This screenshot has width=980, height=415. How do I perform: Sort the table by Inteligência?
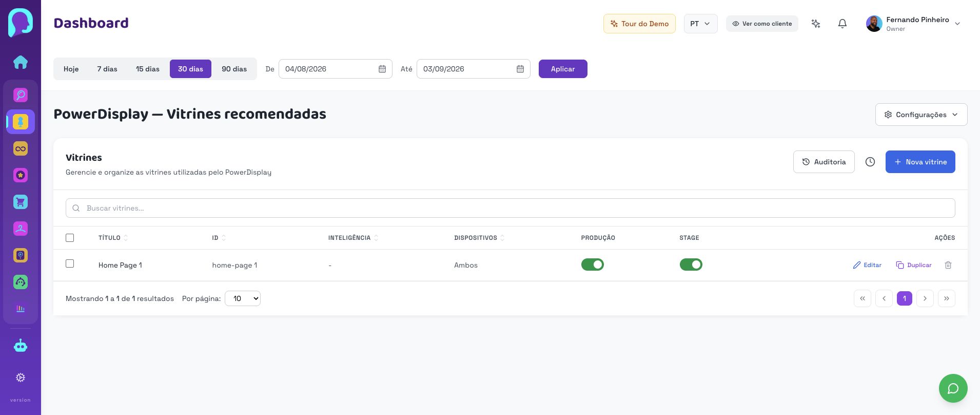point(353,238)
